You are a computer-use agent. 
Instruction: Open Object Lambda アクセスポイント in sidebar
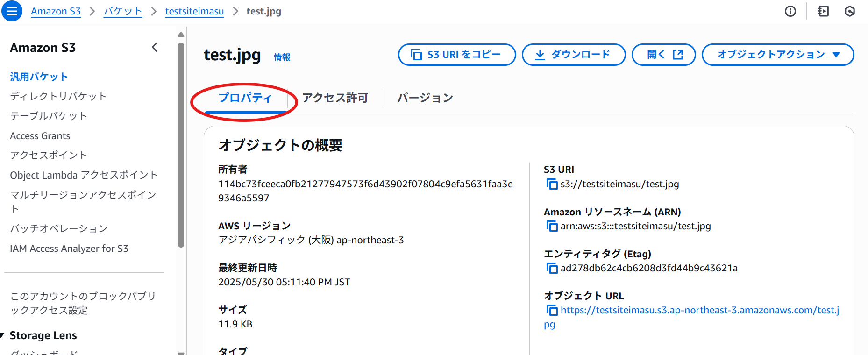[84, 175]
